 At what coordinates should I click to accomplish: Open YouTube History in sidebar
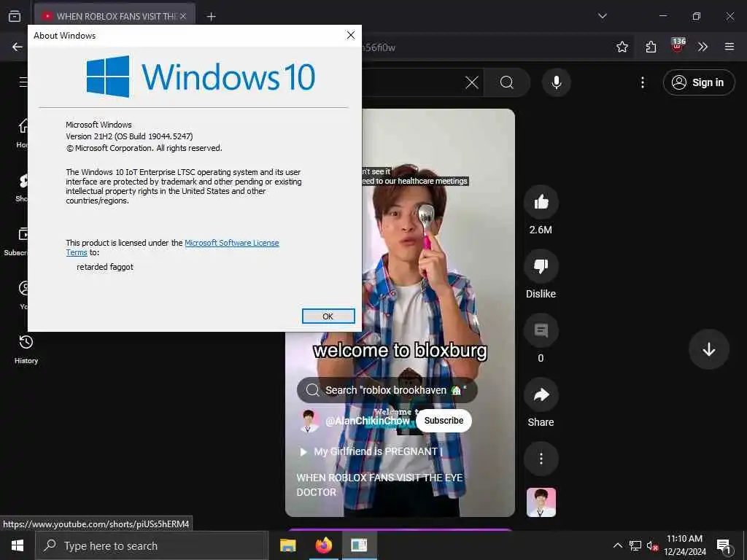point(26,349)
